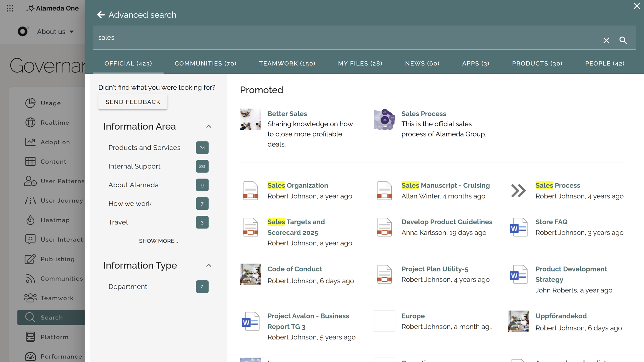Clear the search query with the X icon

tap(606, 40)
